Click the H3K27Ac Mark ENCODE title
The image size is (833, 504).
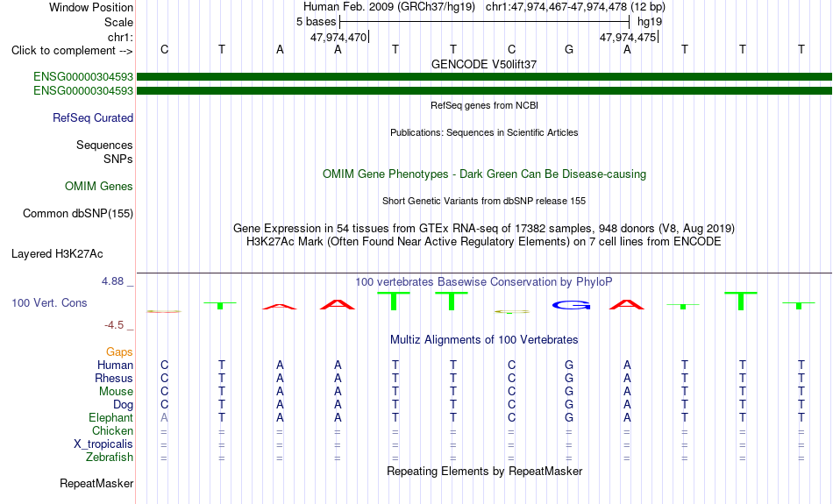click(x=484, y=242)
